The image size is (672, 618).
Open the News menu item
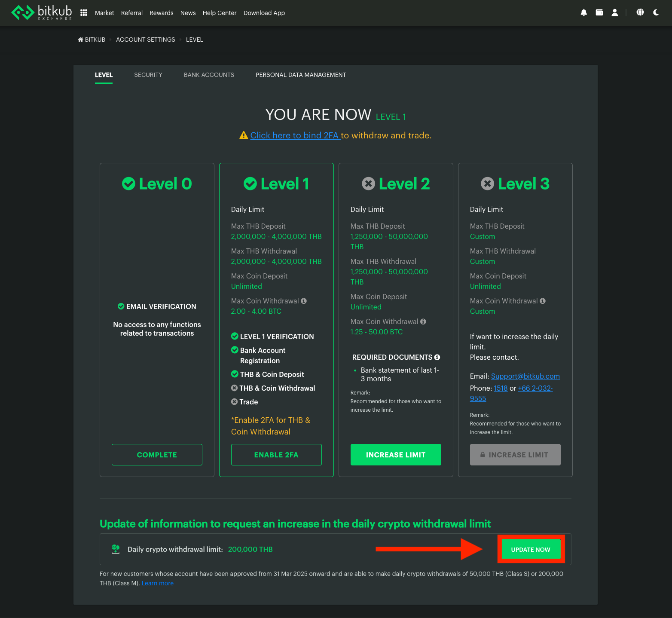pos(188,13)
